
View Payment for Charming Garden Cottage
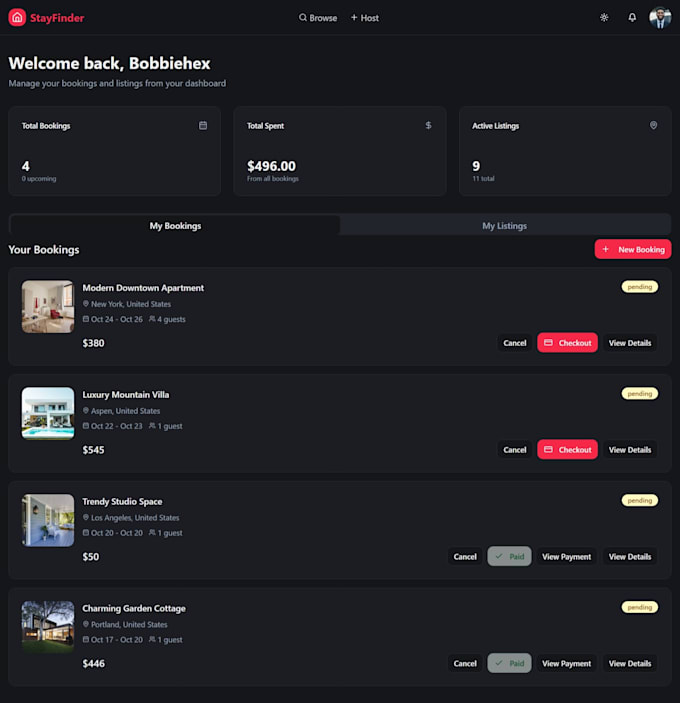(567, 663)
